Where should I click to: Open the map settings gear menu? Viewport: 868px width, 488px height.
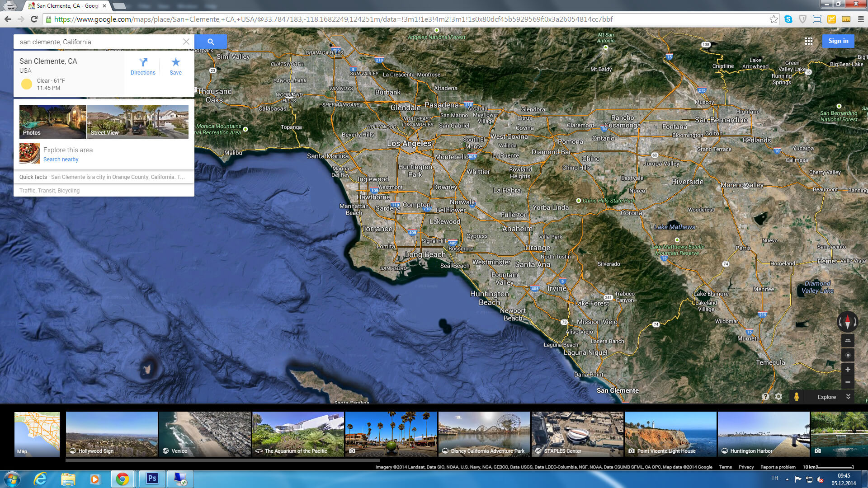pyautogui.click(x=779, y=397)
